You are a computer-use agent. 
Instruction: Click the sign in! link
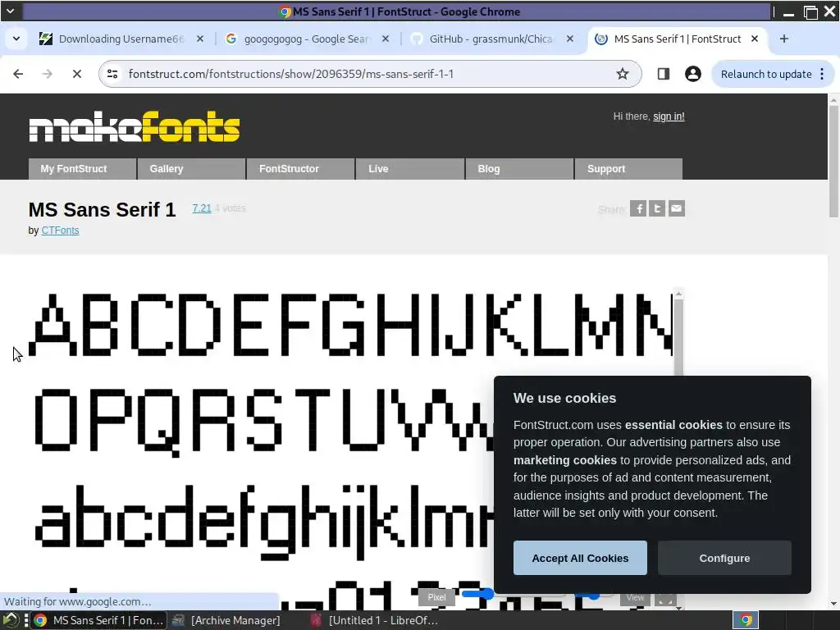669,116
